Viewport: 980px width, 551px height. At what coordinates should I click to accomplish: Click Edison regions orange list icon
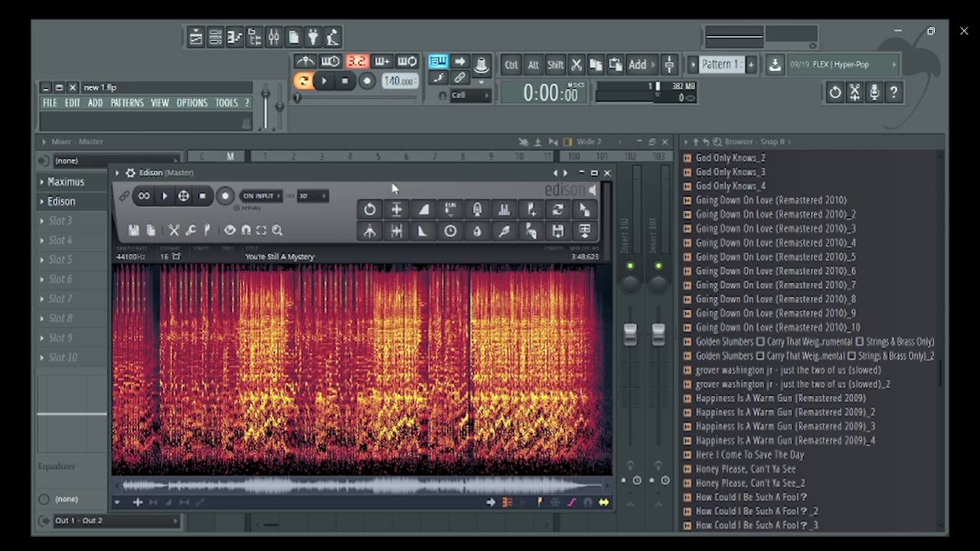point(507,502)
